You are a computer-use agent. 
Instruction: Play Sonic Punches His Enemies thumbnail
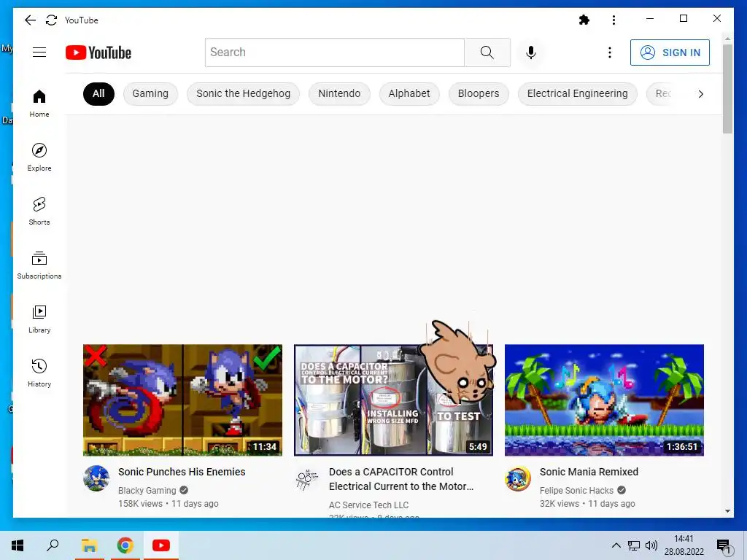[182, 400]
